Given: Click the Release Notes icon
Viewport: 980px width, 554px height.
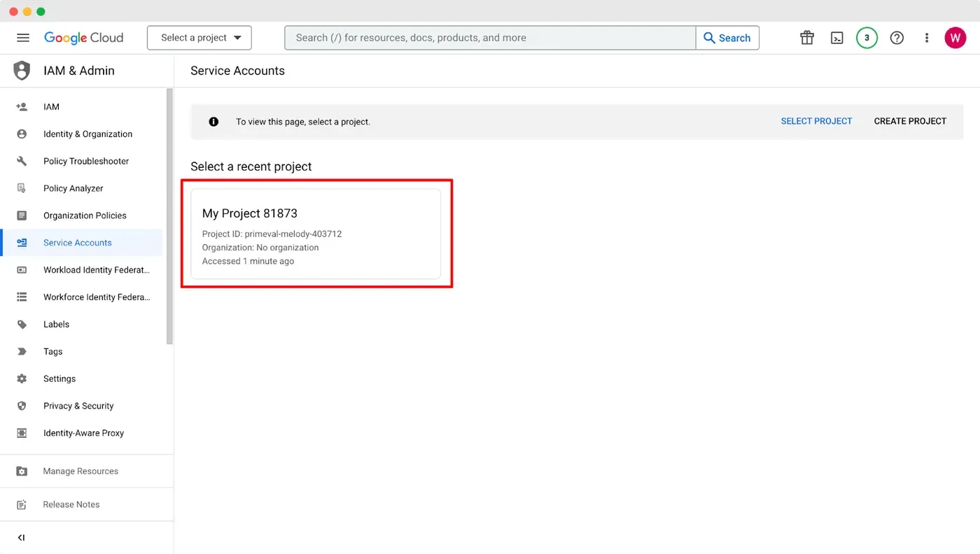Looking at the screenshot, I should (x=22, y=504).
